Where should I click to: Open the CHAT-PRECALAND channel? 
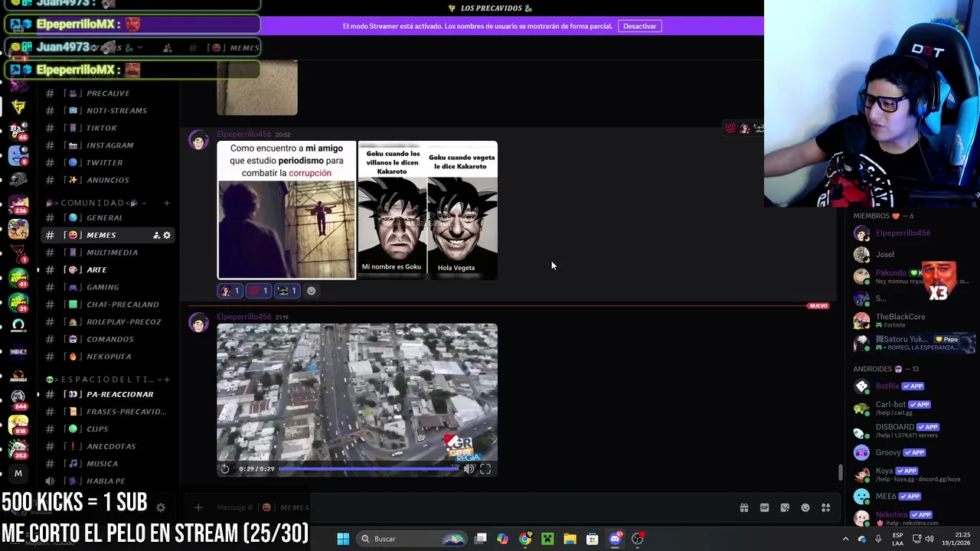(x=107, y=305)
